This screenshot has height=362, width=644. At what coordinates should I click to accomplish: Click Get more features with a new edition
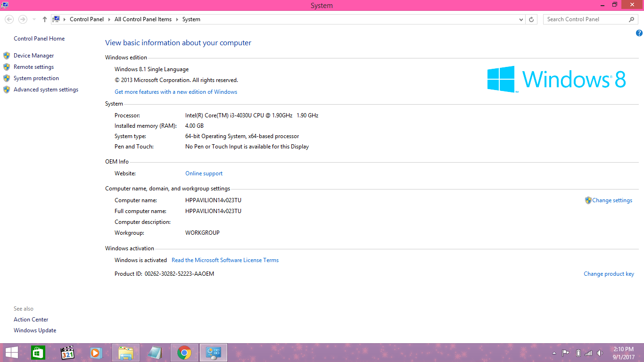point(176,92)
